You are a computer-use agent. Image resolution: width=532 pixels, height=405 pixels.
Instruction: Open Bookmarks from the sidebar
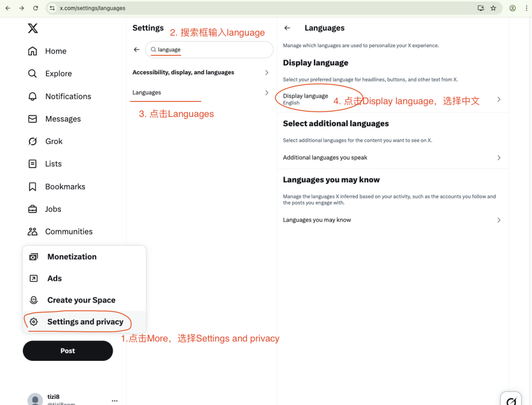coord(56,187)
